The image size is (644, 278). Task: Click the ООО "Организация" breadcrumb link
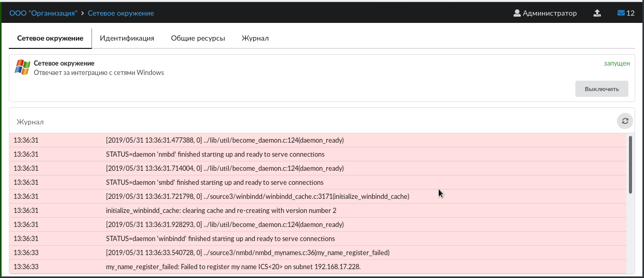pyautogui.click(x=43, y=13)
